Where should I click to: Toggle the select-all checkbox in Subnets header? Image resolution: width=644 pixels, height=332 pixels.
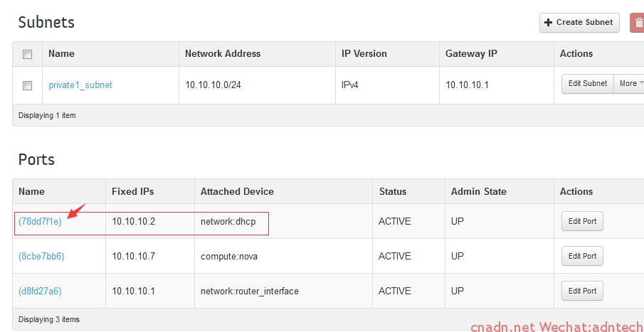(x=28, y=54)
